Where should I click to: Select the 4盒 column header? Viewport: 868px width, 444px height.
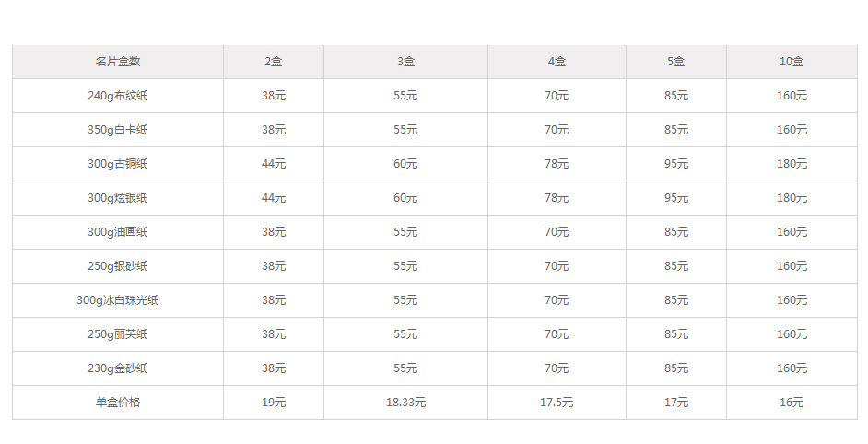(557, 62)
